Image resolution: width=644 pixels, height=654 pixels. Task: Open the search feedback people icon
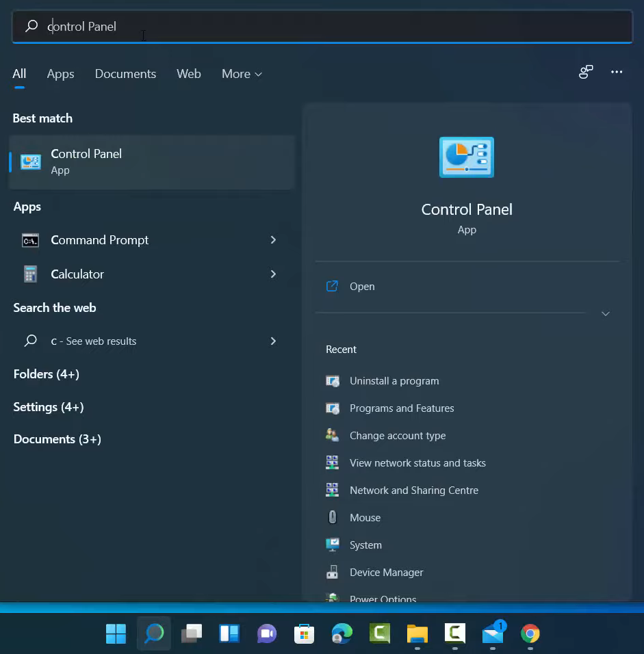(x=586, y=73)
